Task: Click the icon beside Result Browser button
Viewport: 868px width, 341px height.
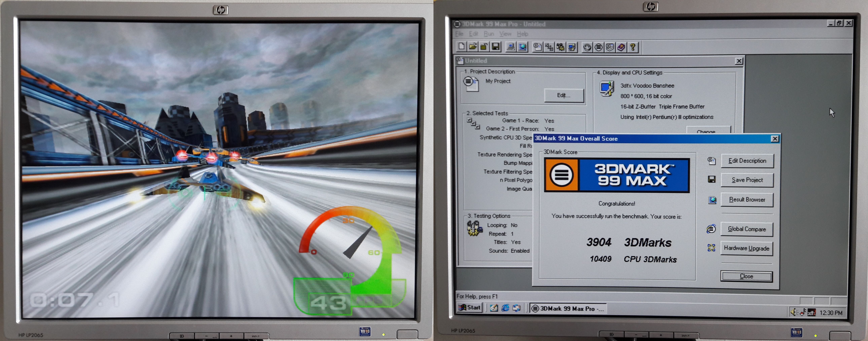Action: click(x=712, y=200)
